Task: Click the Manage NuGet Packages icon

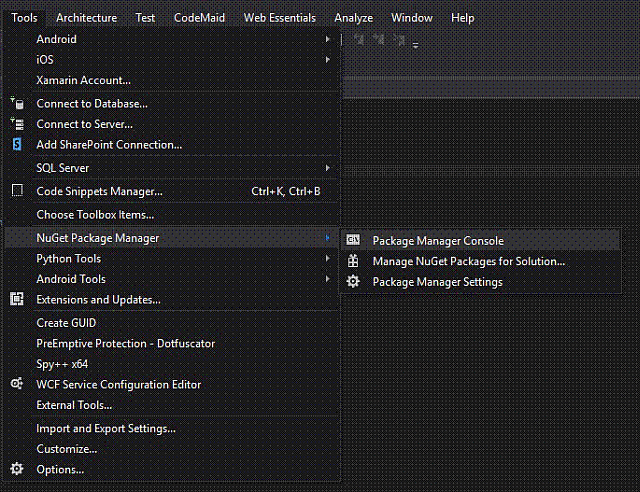Action: (x=353, y=261)
